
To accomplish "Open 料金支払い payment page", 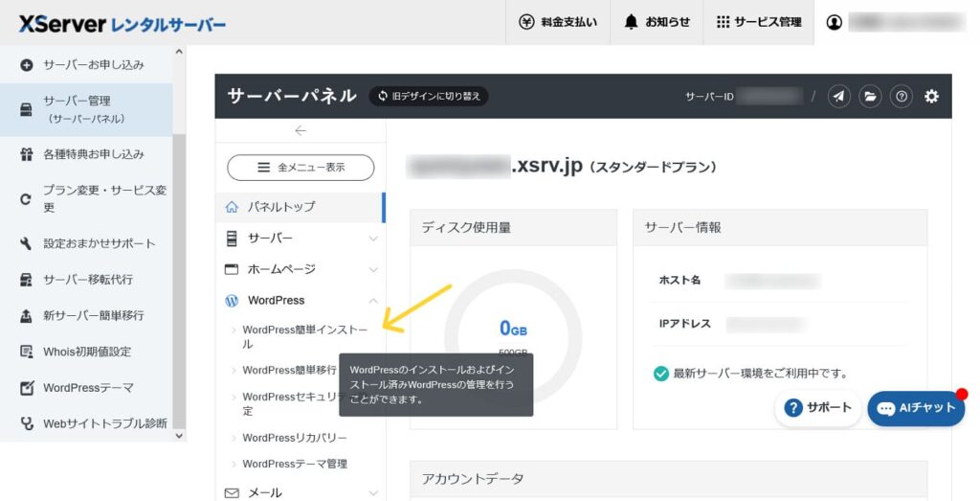I will coord(558,22).
